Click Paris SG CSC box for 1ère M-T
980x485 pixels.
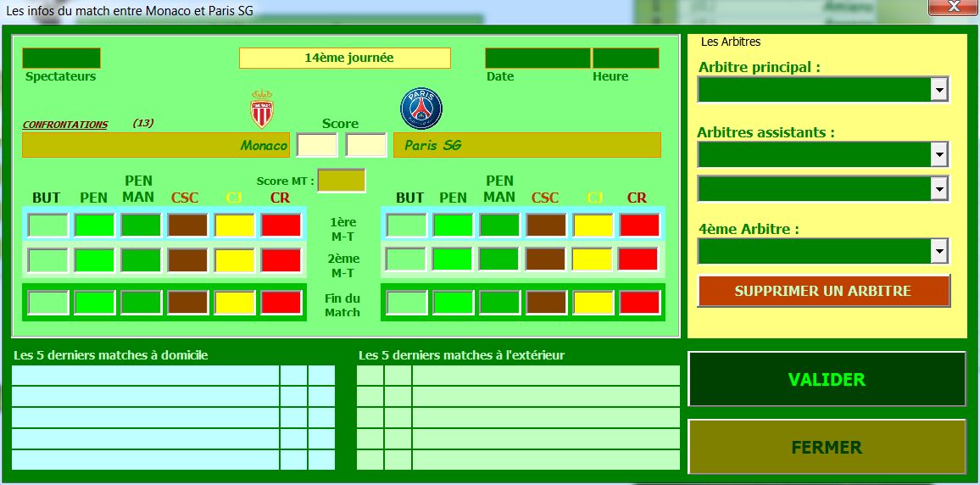point(546,225)
